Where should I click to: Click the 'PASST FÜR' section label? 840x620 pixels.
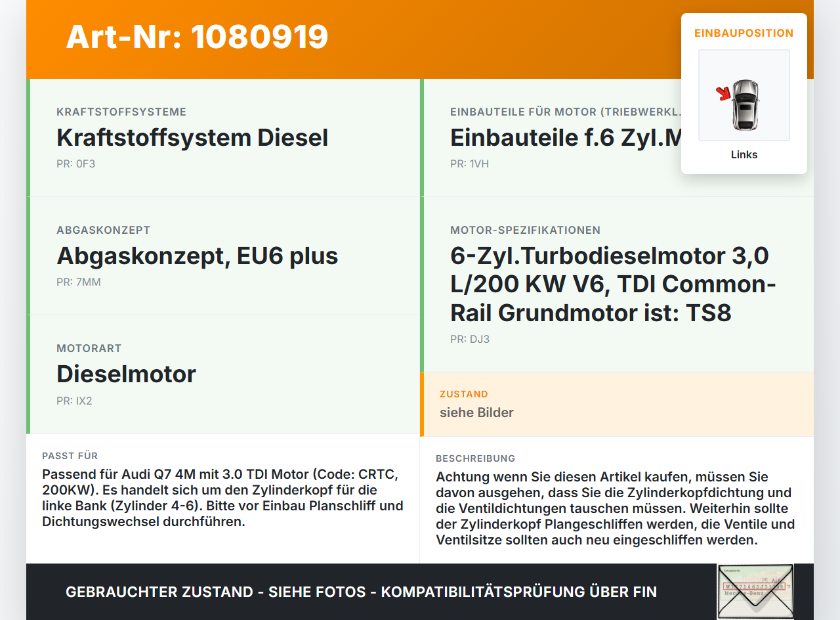pyautogui.click(x=70, y=456)
